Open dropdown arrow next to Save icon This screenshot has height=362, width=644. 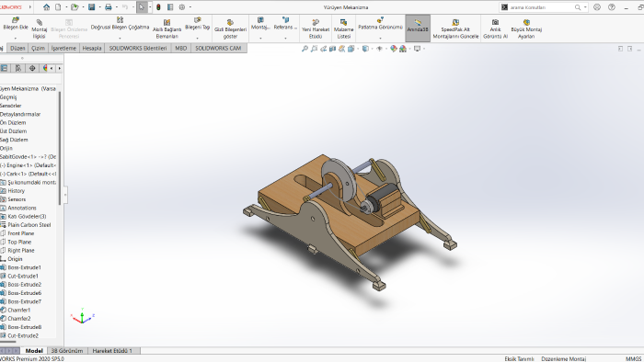pos(99,7)
